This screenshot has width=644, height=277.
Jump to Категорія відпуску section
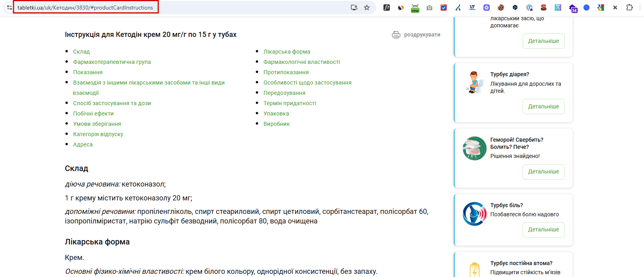coord(98,134)
